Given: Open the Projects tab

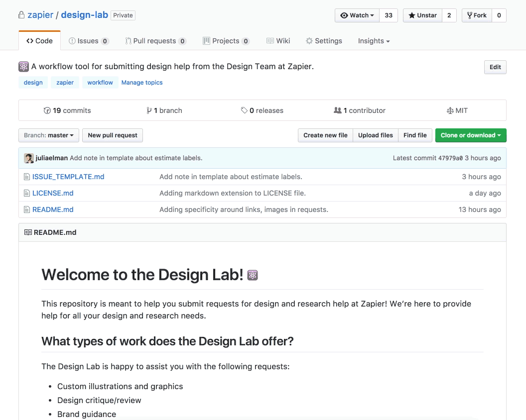Looking at the screenshot, I should 226,41.
